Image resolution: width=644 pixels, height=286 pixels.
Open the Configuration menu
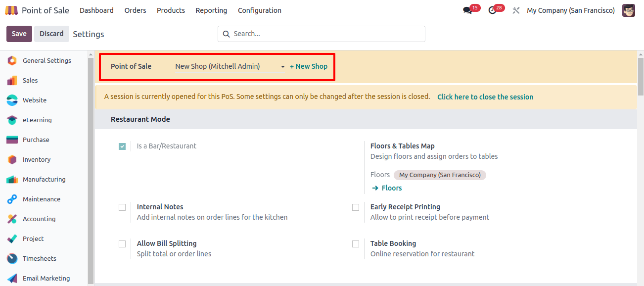pyautogui.click(x=260, y=10)
